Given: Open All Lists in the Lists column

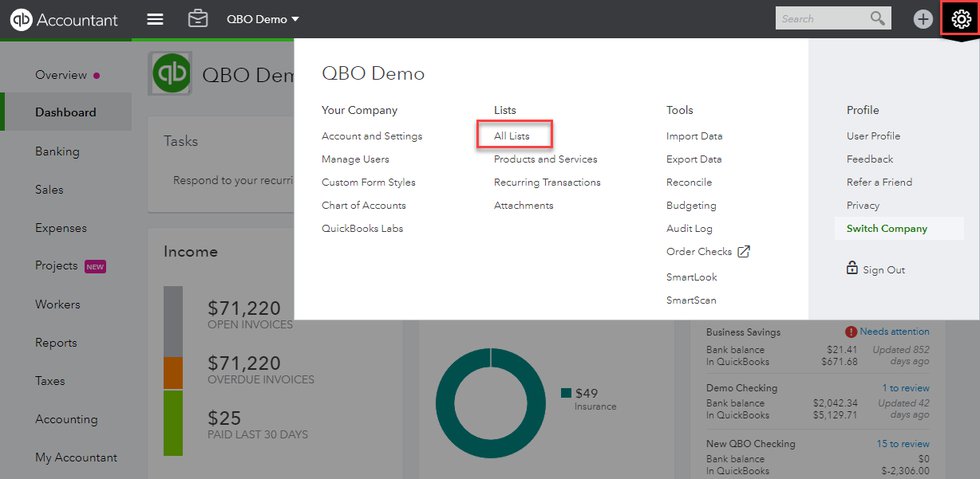Looking at the screenshot, I should pyautogui.click(x=512, y=136).
